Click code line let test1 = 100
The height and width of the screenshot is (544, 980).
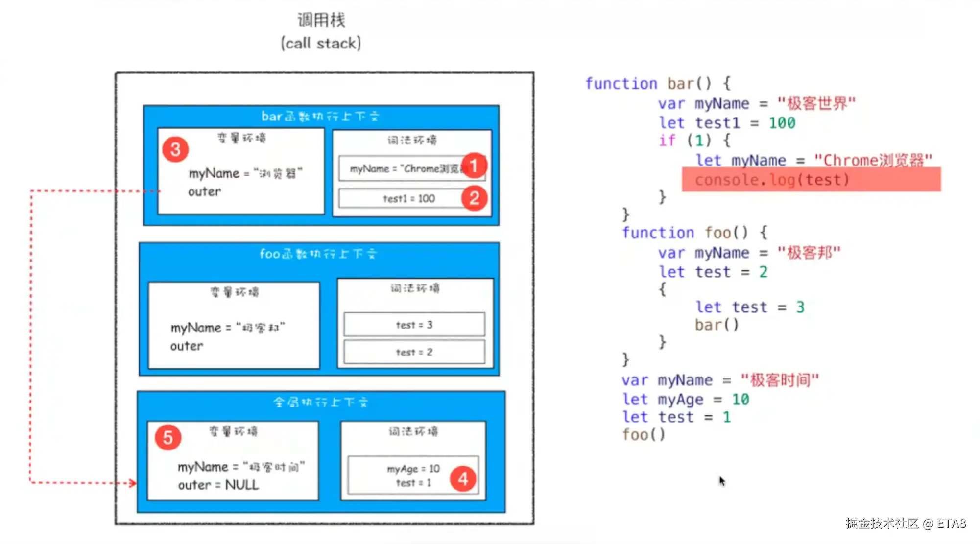point(727,123)
